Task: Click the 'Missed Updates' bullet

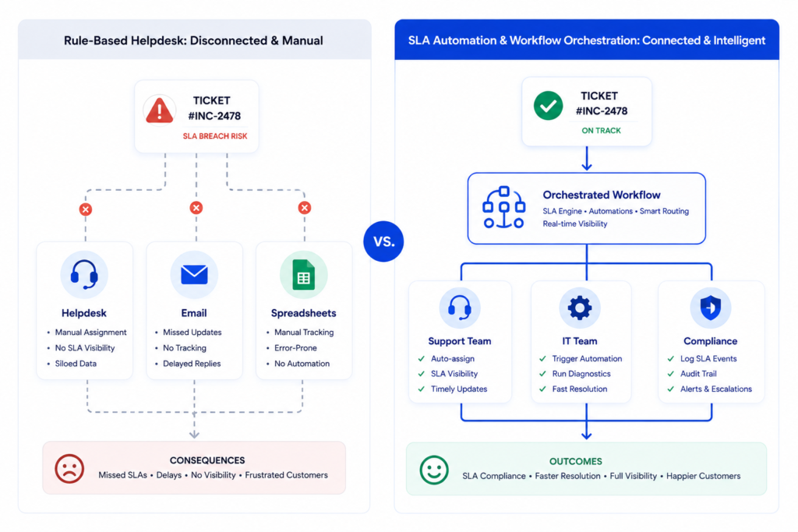Action: 192,332
